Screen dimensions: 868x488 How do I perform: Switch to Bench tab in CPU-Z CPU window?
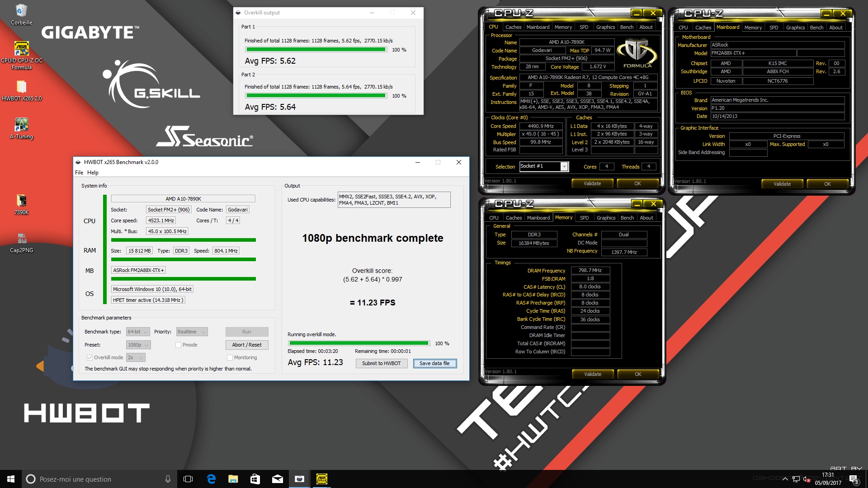coord(627,27)
